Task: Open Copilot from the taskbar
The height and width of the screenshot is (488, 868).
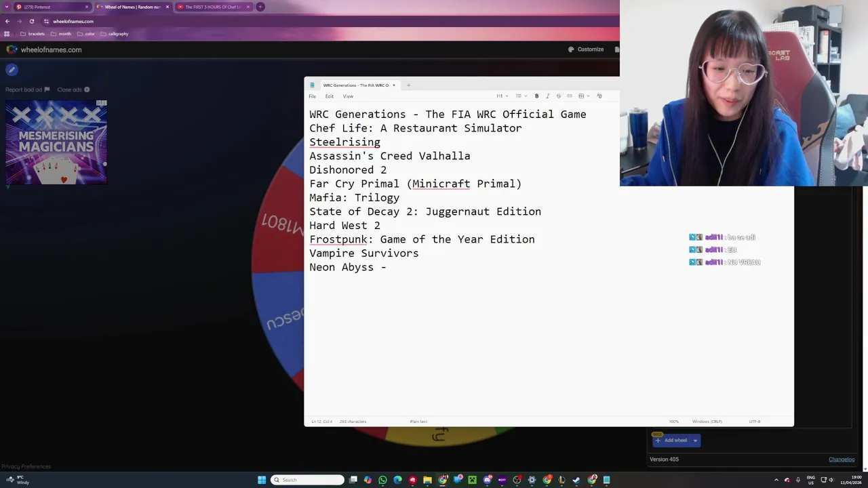Action: click(x=368, y=480)
